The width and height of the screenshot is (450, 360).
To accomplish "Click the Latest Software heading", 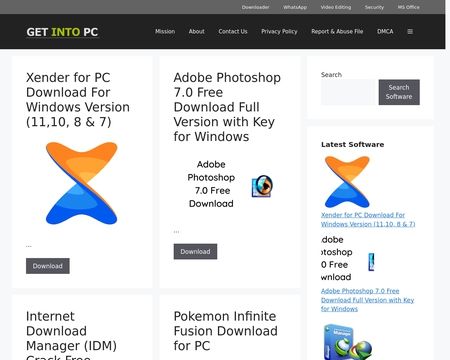I will pyautogui.click(x=352, y=144).
